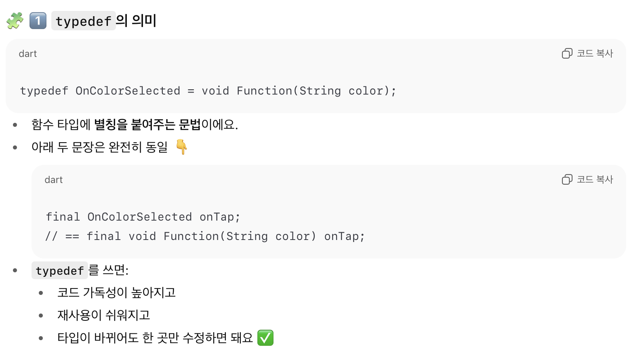Click the copy icon in second code block
The image size is (644, 362).
pos(567,179)
